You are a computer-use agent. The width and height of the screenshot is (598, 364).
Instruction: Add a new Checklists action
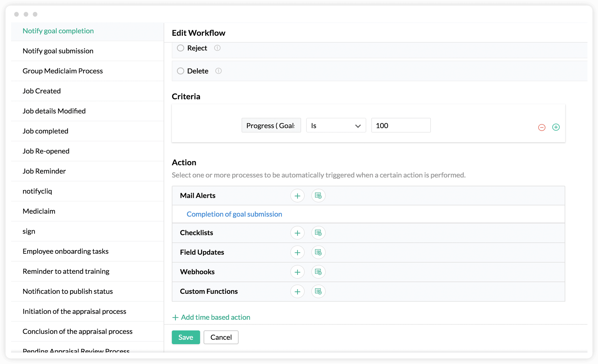(297, 233)
